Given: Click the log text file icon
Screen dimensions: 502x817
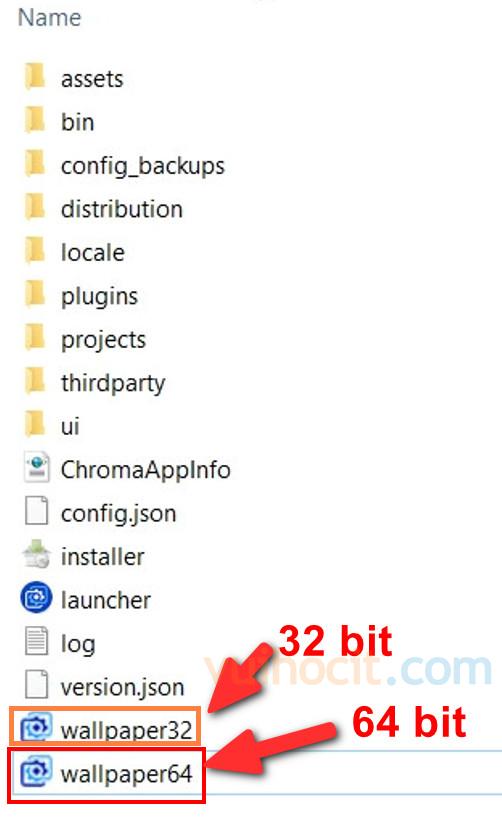Looking at the screenshot, I should (36, 641).
